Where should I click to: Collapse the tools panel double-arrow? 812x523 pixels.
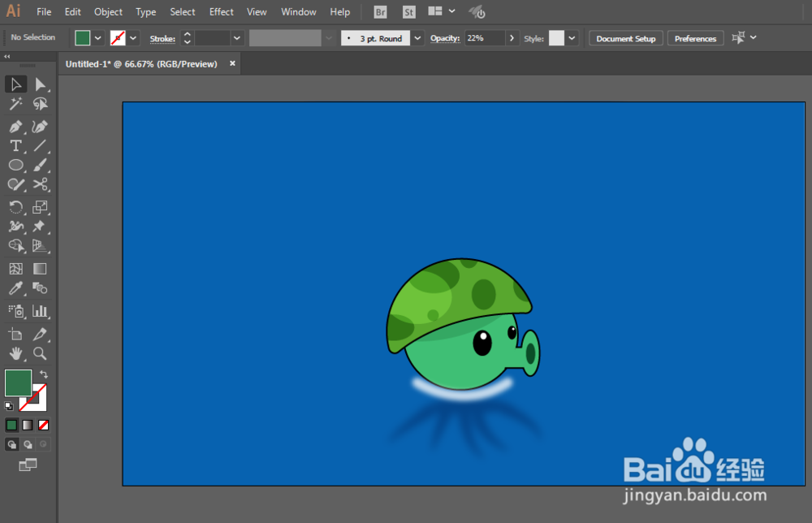coord(7,57)
